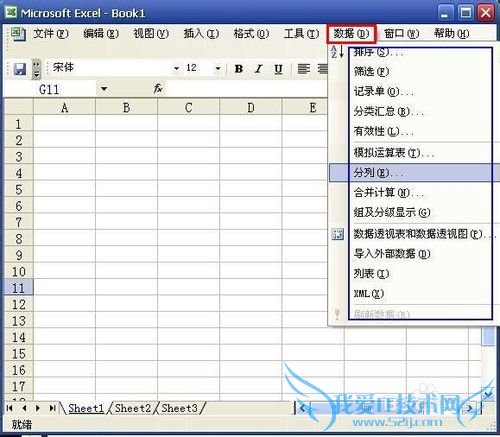Viewport: 500px width, 437px height.
Task: Click the horizontal scrollbar left arrow
Action: 303,408
